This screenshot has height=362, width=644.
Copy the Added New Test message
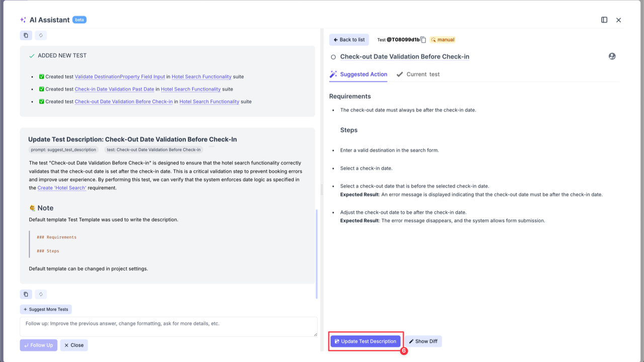pos(26,35)
